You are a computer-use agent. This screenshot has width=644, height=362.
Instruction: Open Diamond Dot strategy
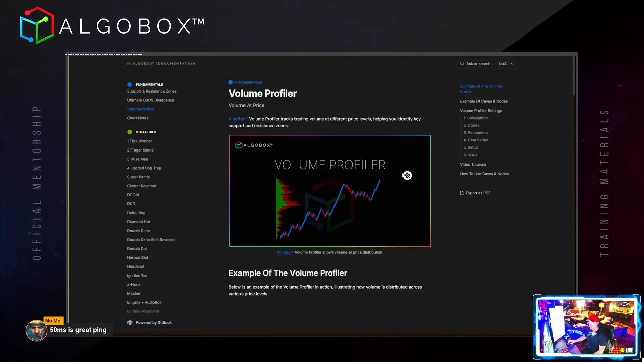139,222
